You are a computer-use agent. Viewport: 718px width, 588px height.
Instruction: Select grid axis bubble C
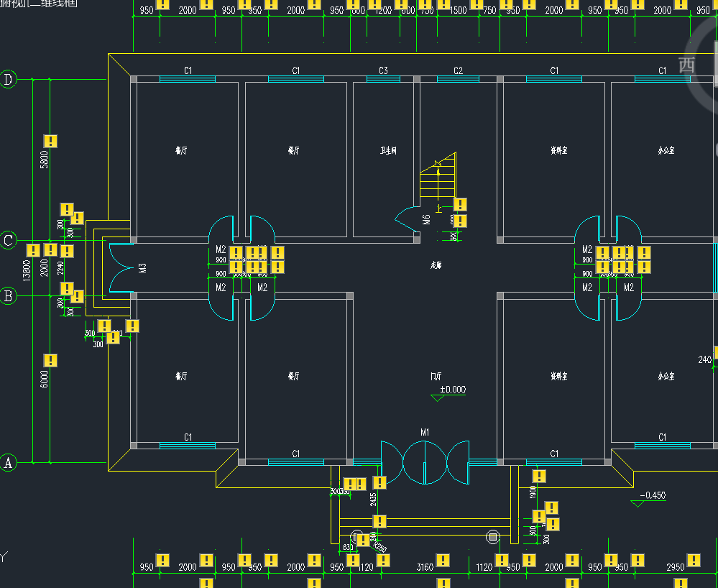click(x=9, y=241)
